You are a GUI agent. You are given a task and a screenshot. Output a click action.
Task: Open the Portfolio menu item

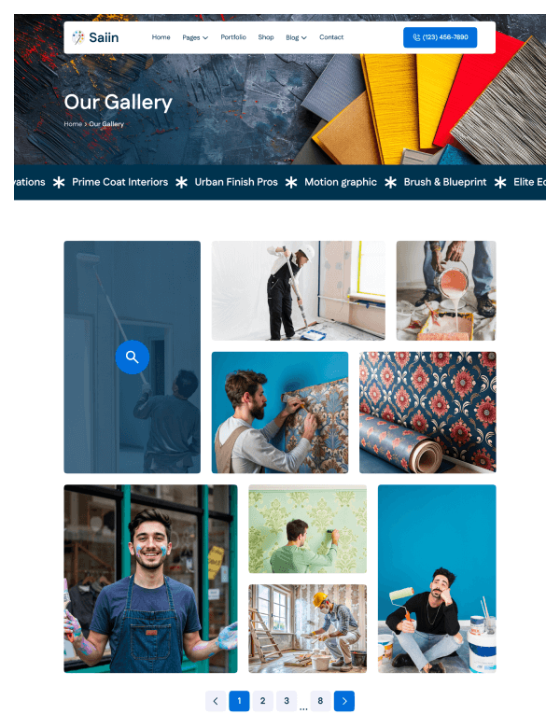tap(233, 37)
